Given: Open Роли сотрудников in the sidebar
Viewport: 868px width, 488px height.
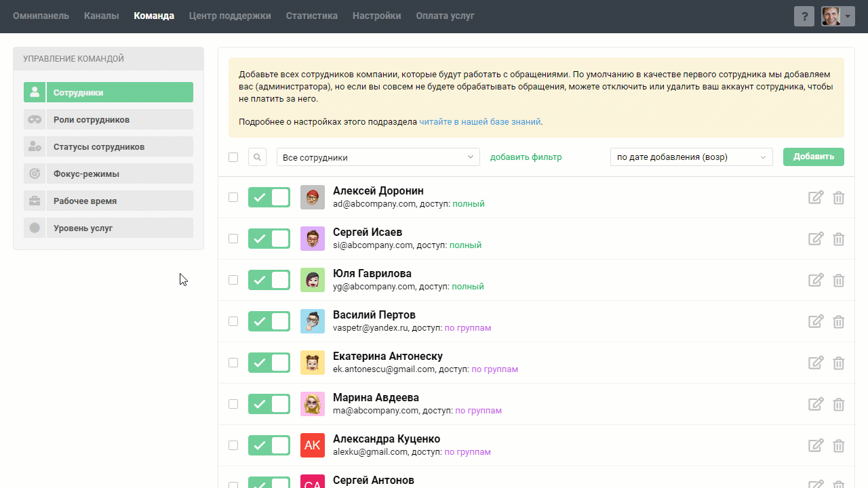Looking at the screenshot, I should [108, 120].
